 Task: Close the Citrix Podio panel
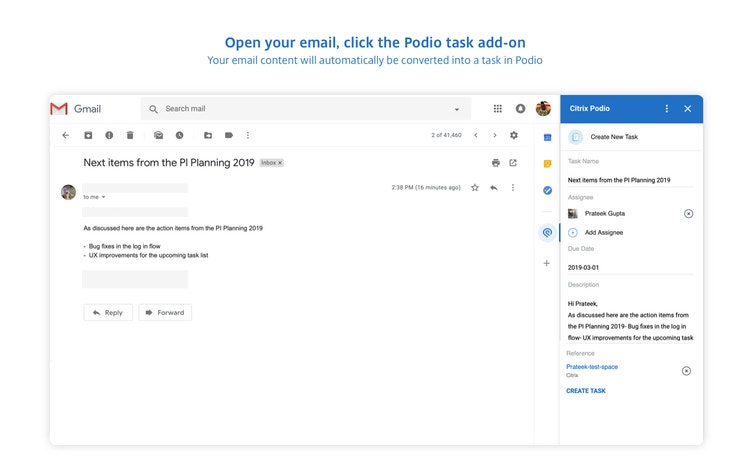point(687,109)
